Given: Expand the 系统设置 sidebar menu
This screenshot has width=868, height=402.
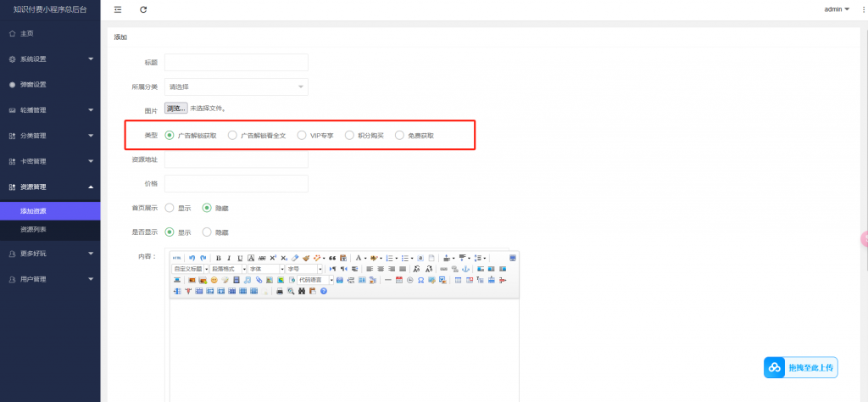Looking at the screenshot, I should coord(50,59).
